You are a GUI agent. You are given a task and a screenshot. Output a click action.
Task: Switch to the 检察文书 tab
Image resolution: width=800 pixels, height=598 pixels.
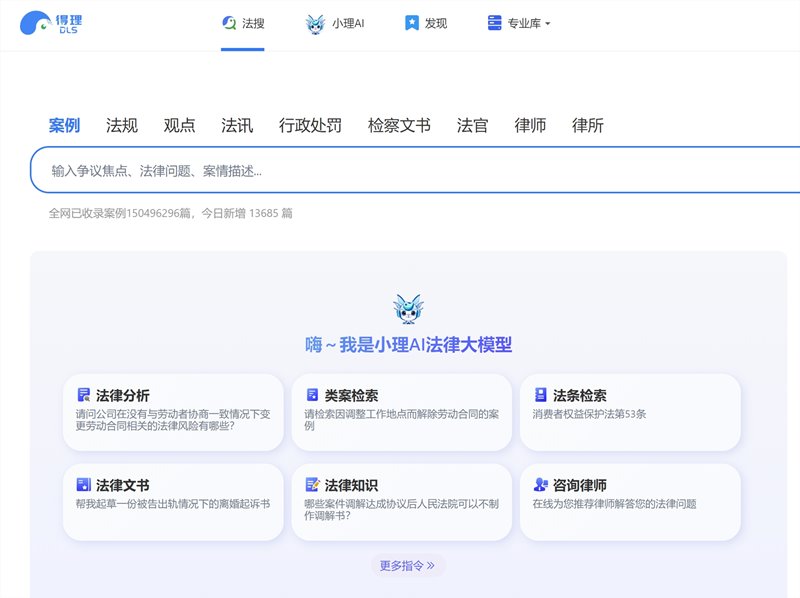coord(399,125)
